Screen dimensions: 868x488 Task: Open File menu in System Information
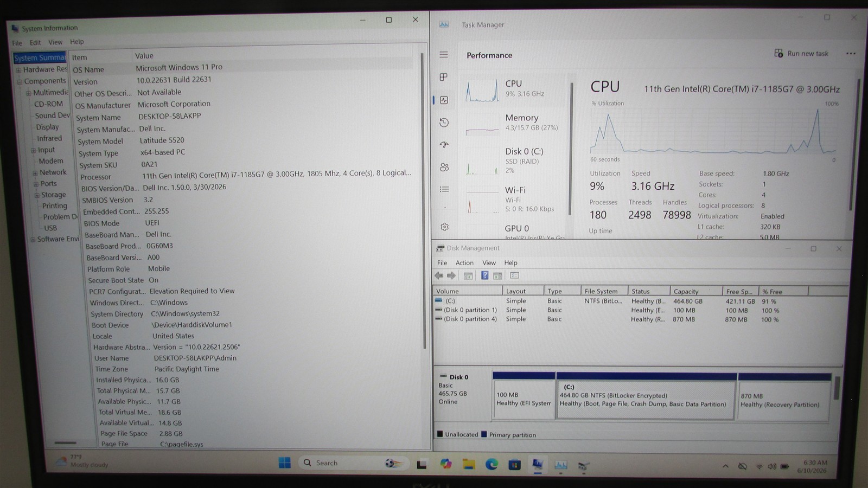[x=17, y=43]
